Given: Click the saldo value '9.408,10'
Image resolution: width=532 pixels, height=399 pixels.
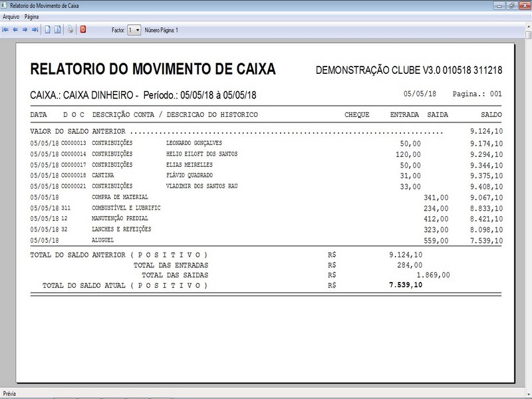Looking at the screenshot, I should point(487,187).
